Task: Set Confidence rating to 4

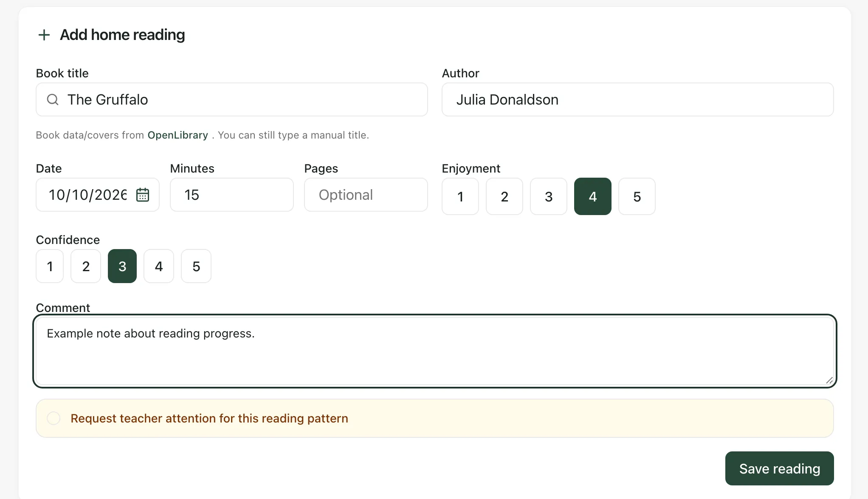Action: pos(159,266)
